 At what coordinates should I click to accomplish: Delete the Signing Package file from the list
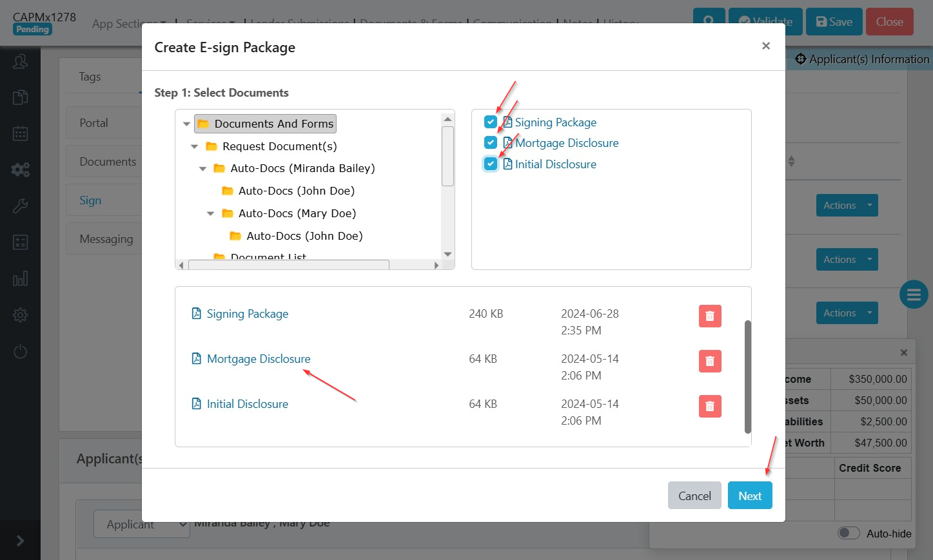pyautogui.click(x=710, y=316)
